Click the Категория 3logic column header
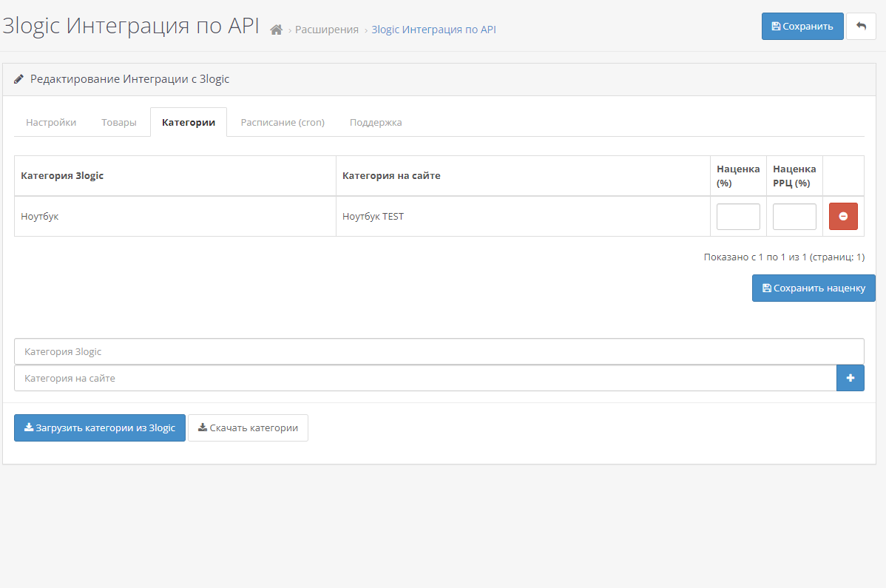Viewport: 886px width, 588px height. pyautogui.click(x=175, y=176)
